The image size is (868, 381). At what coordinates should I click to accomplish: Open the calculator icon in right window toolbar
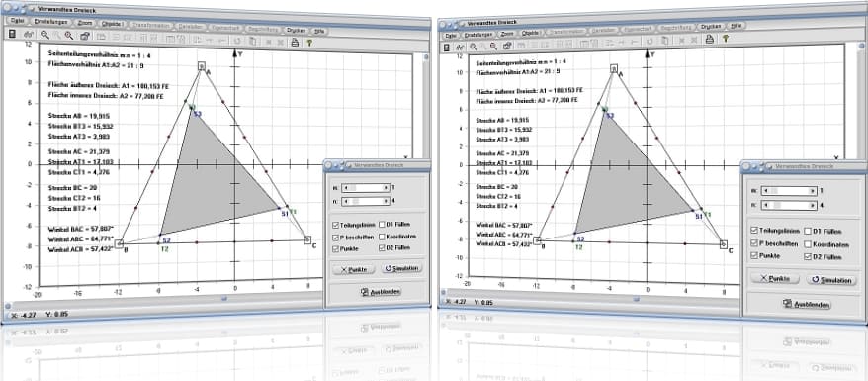[x=447, y=48]
